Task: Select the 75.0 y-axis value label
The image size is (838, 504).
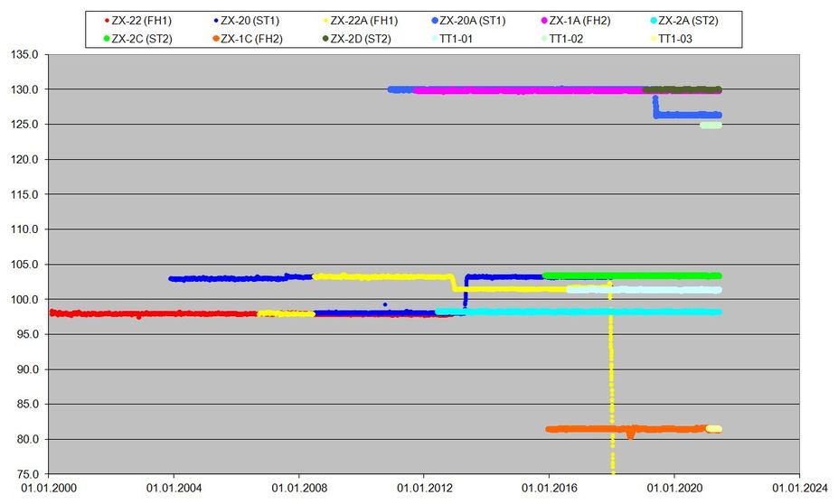Action: [x=27, y=474]
